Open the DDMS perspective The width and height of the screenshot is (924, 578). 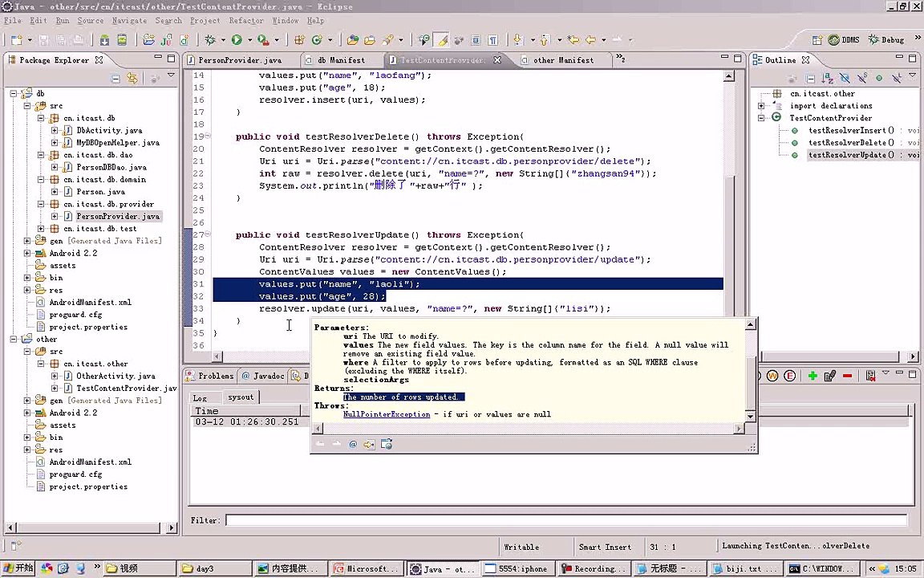coord(844,39)
